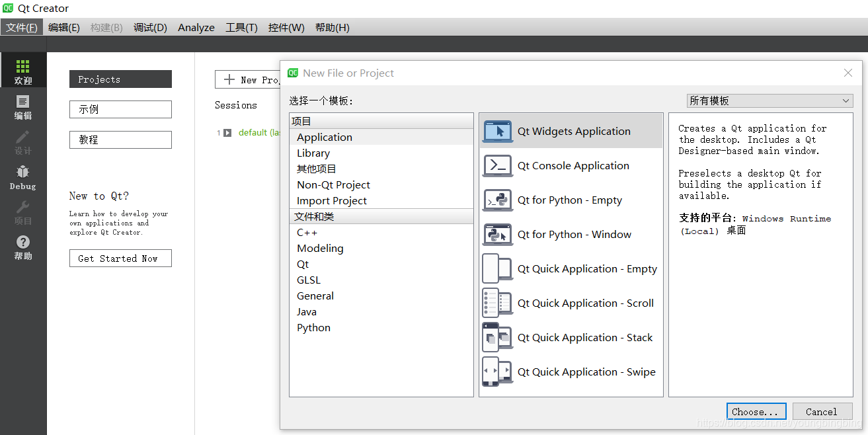Open the 调试(D) menu
This screenshot has height=435, width=868.
(x=150, y=27)
